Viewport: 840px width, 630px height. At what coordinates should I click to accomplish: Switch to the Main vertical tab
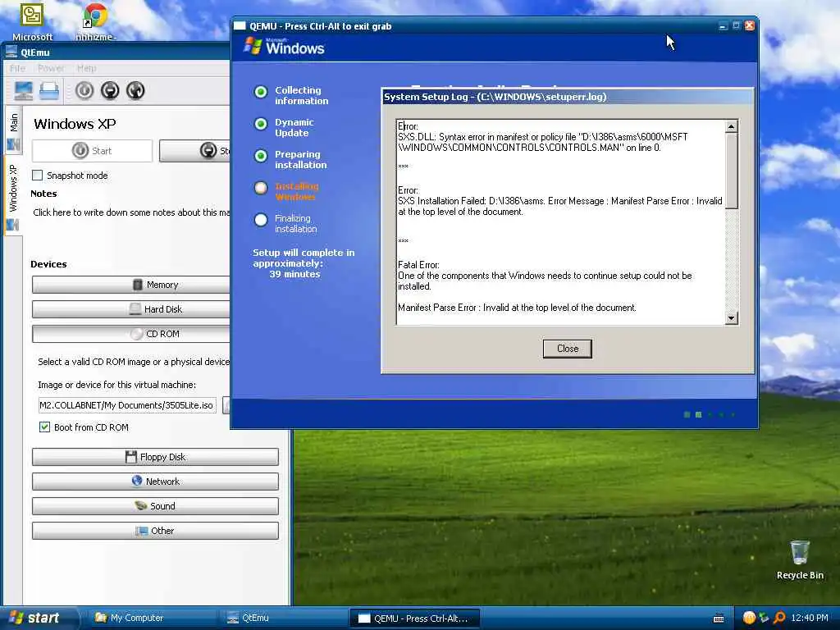click(x=13, y=131)
